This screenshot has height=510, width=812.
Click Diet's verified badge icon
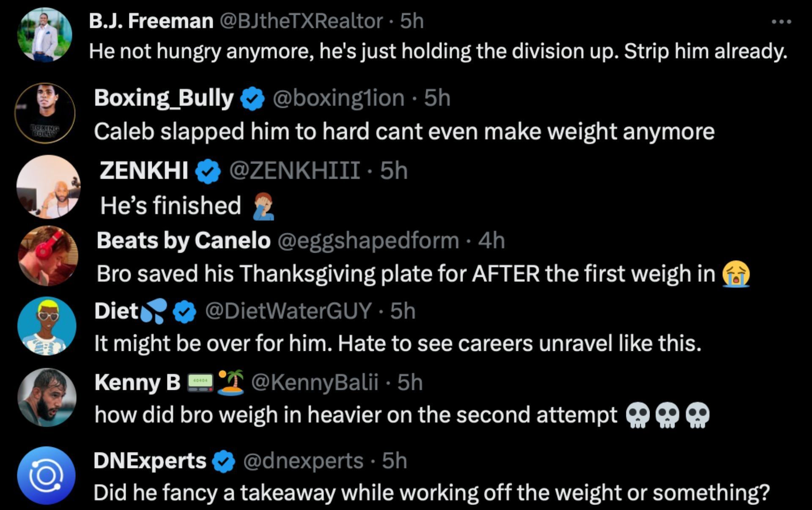tap(184, 312)
